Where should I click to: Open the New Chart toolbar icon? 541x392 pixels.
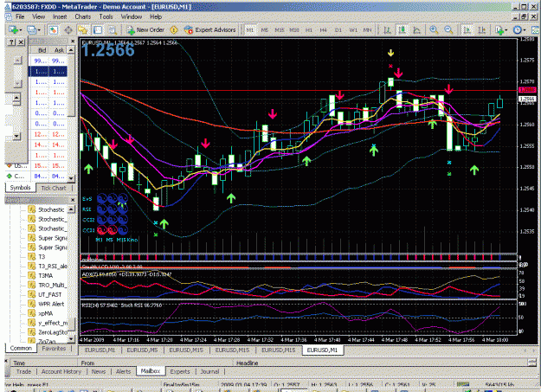(x=14, y=30)
